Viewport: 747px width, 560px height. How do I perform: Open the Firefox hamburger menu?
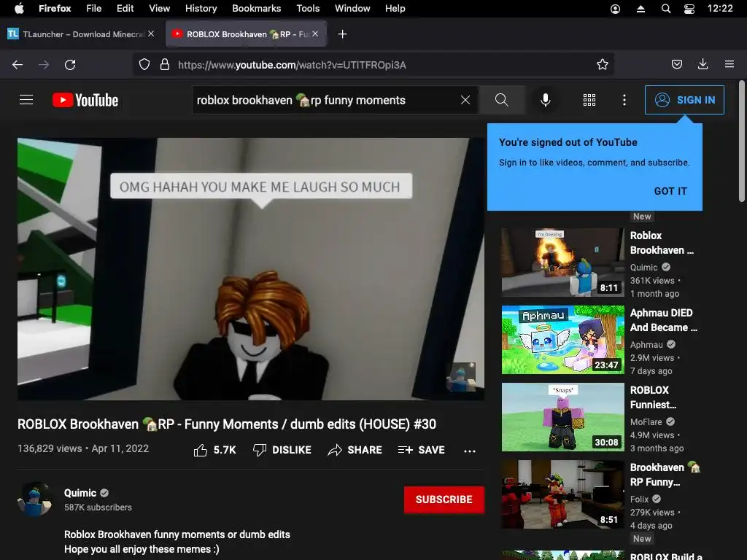[x=729, y=64]
